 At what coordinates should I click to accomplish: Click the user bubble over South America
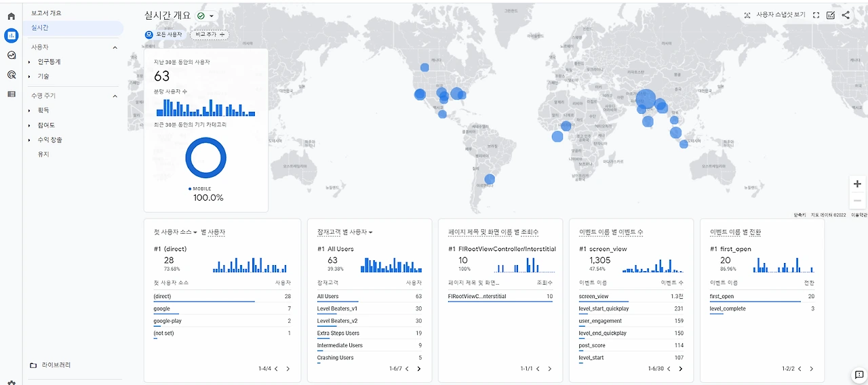(x=490, y=180)
